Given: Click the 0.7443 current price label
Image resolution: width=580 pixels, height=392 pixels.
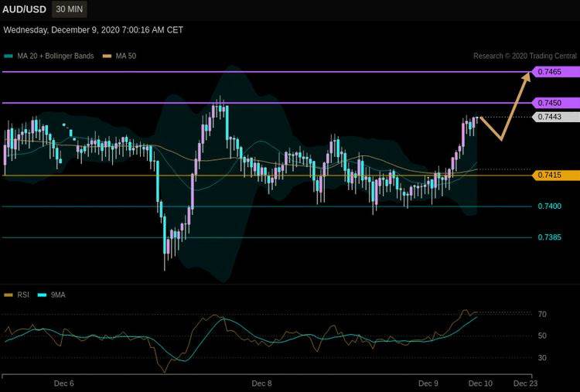Looking at the screenshot, I should pyautogui.click(x=556, y=117).
